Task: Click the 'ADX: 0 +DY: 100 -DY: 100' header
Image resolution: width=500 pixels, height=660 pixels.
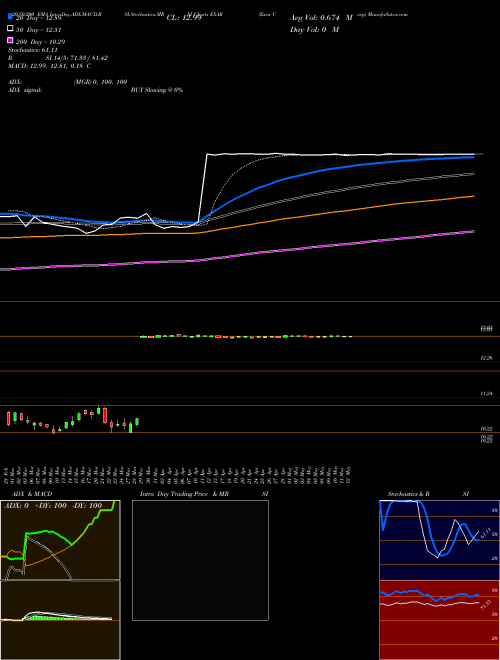Action: point(53,505)
